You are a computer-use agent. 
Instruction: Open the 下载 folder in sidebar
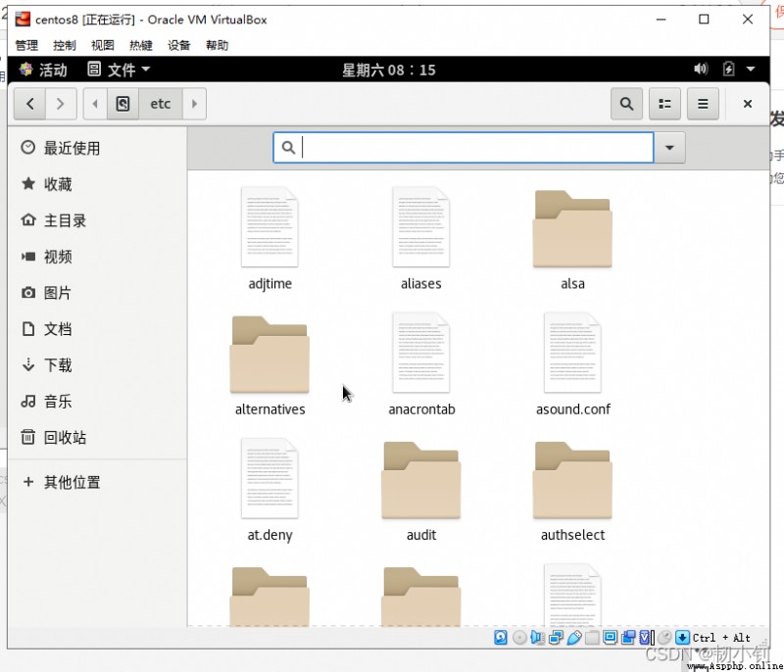pyautogui.click(x=97, y=365)
